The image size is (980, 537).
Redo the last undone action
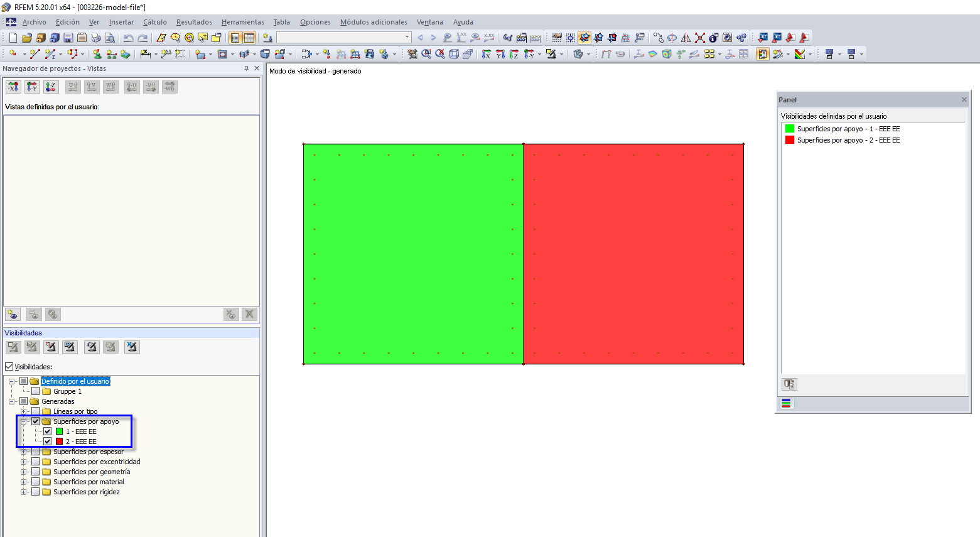[143, 38]
